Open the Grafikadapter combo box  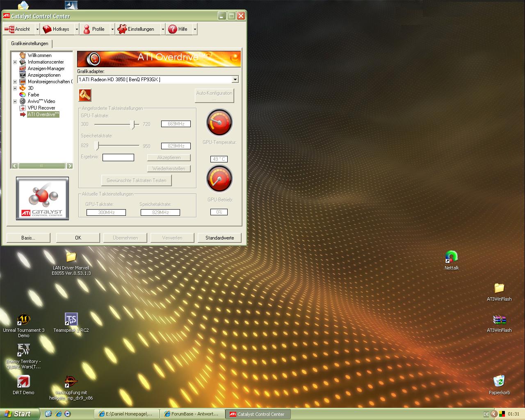point(158,80)
